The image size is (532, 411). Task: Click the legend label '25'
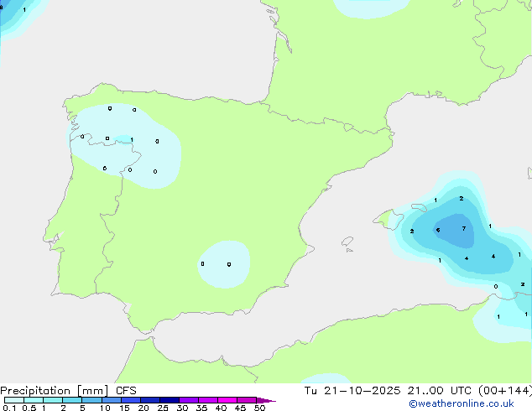[x=163, y=408]
